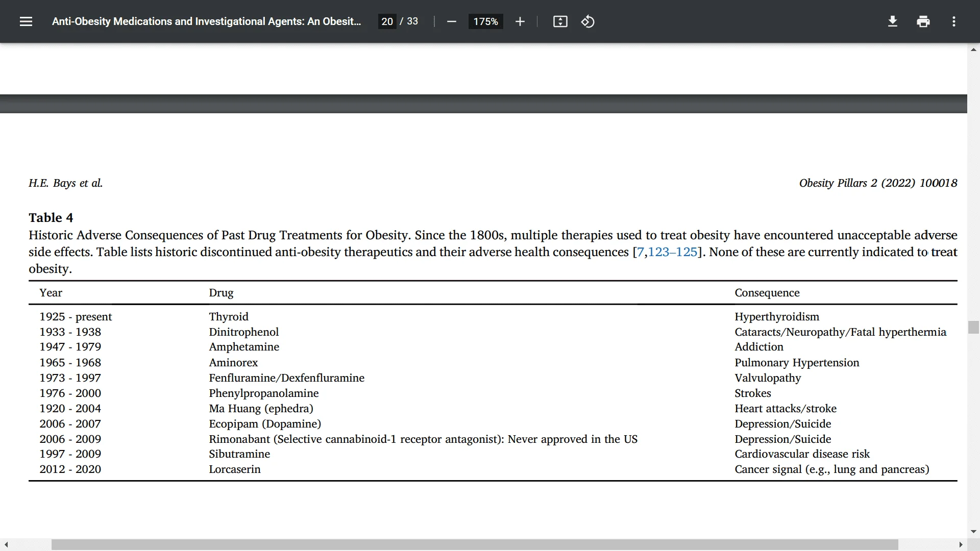Click the '1920 - 2004' year cell
This screenshot has width=980, height=551.
(70, 409)
